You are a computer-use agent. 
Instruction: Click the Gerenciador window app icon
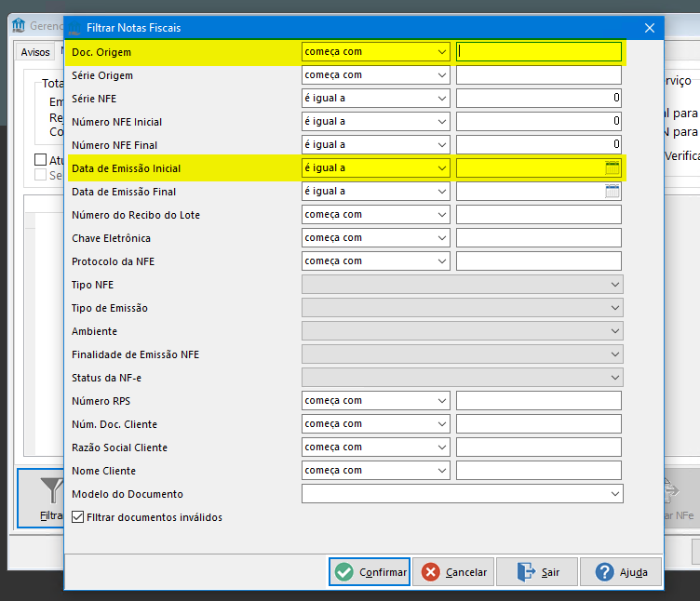19,25
